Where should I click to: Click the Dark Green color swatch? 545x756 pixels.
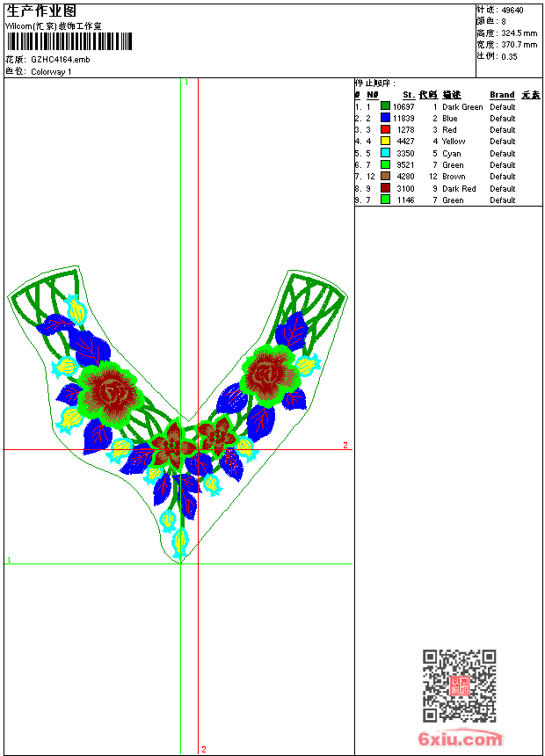coord(385,106)
